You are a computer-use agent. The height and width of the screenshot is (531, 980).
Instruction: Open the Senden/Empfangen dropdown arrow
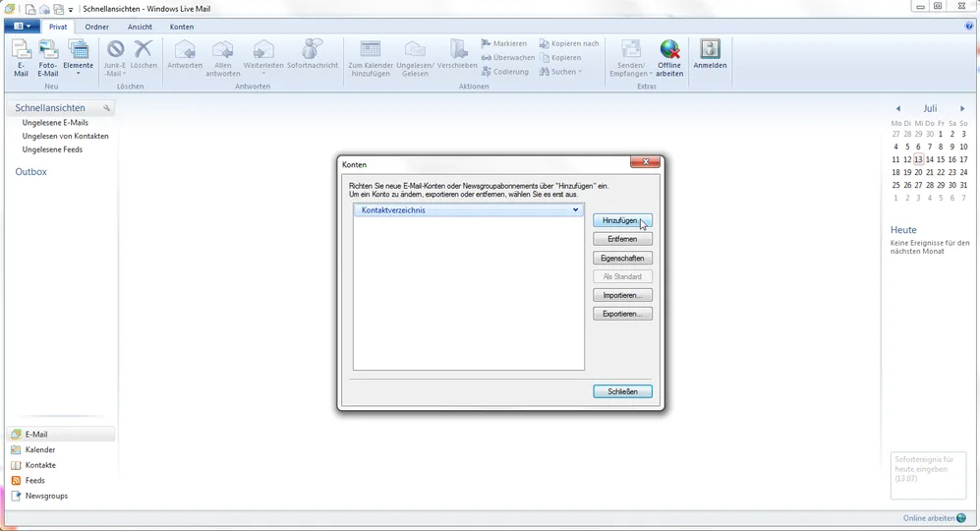pyautogui.click(x=651, y=74)
